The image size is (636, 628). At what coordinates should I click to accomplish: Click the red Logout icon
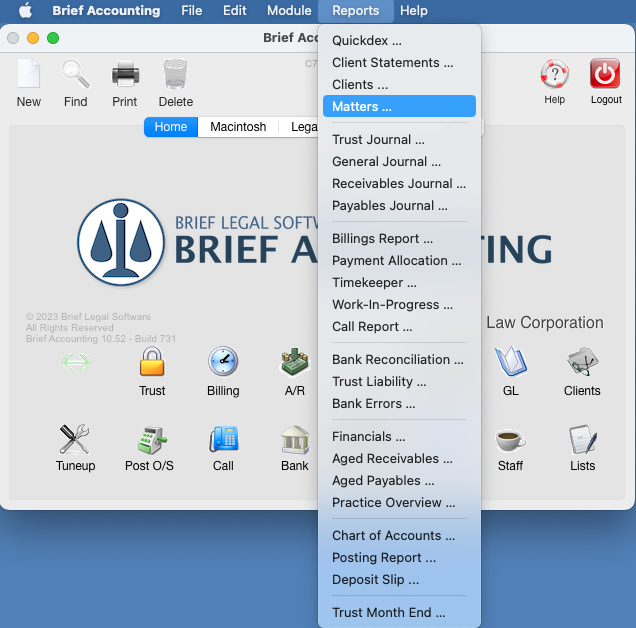point(605,74)
